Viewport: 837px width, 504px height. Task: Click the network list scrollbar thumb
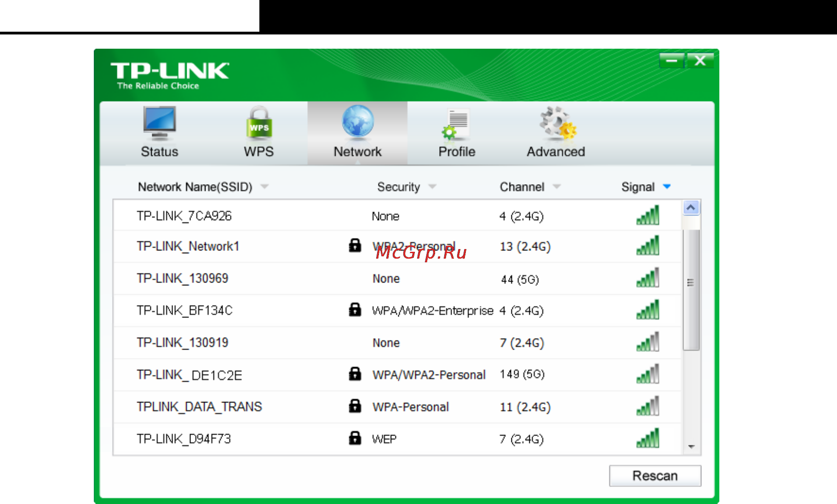(691, 289)
